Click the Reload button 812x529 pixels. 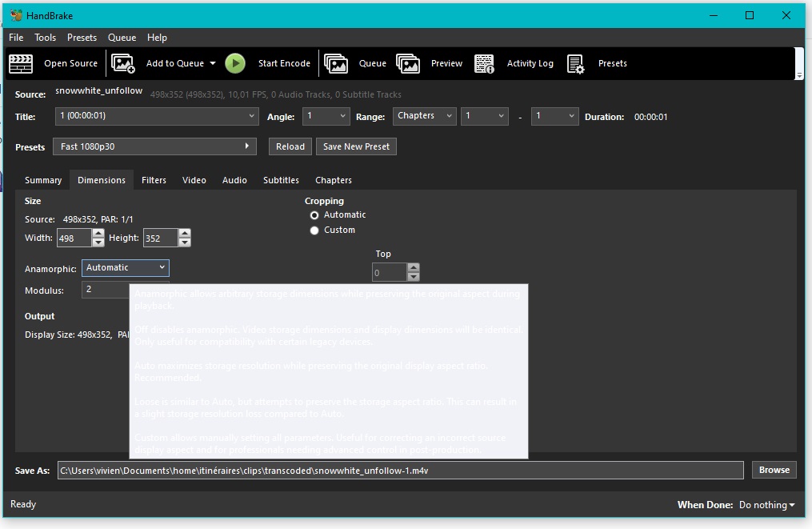click(x=290, y=146)
